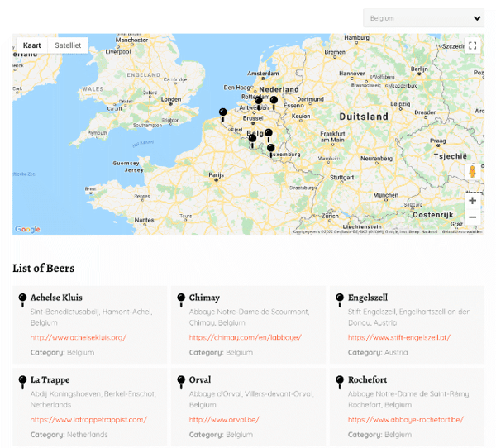Click the Berlijn label on the map
Screen dimensions: 496x448
coord(419,69)
